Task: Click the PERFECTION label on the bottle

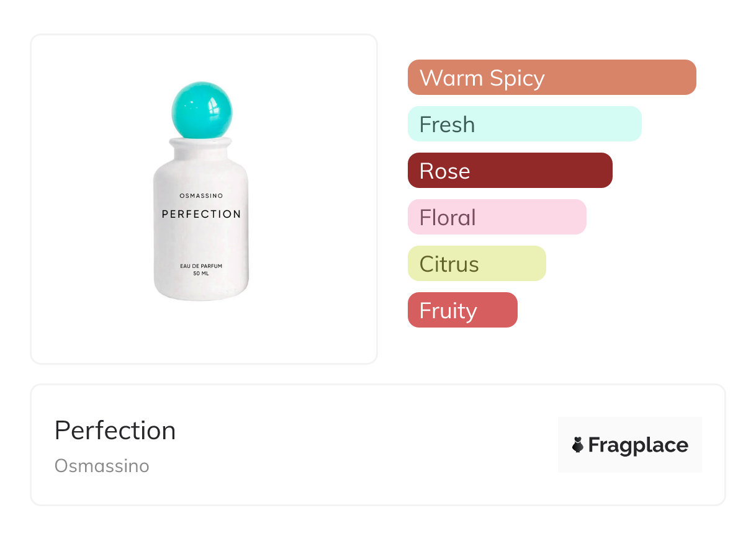Action: [x=200, y=214]
